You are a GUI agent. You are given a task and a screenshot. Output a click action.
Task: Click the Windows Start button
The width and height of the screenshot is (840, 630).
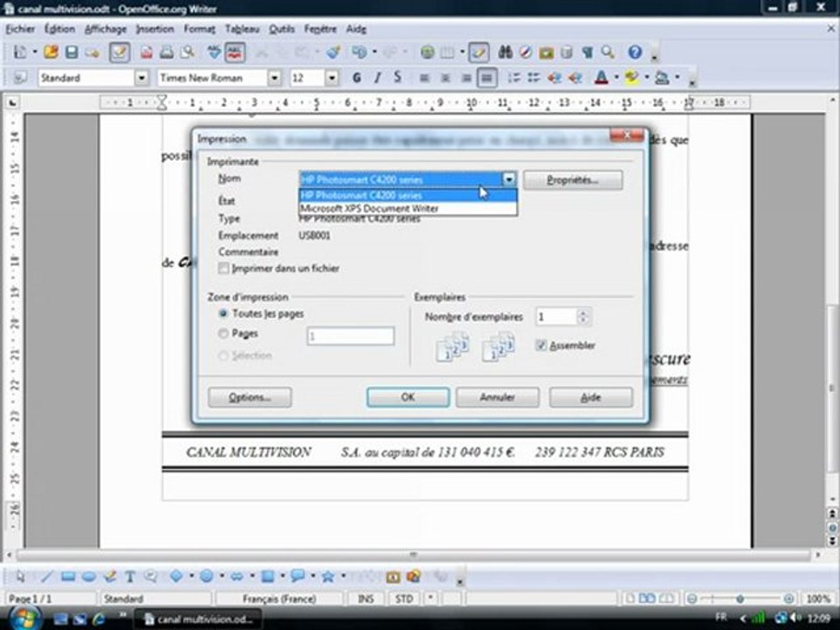coord(24,619)
